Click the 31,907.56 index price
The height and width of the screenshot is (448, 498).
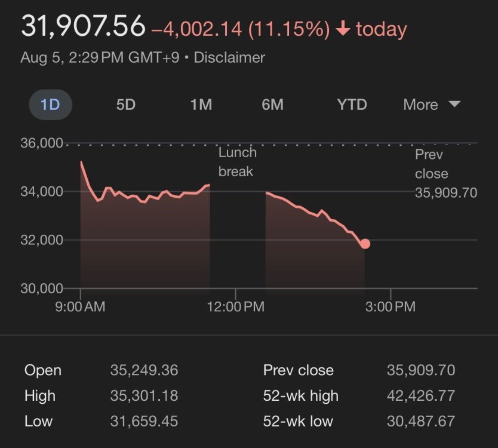click(x=83, y=26)
